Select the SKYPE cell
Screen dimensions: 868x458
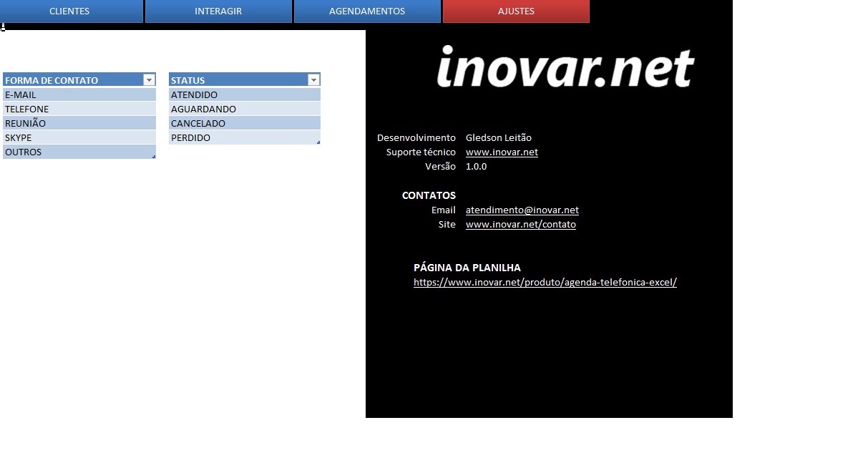tap(79, 137)
